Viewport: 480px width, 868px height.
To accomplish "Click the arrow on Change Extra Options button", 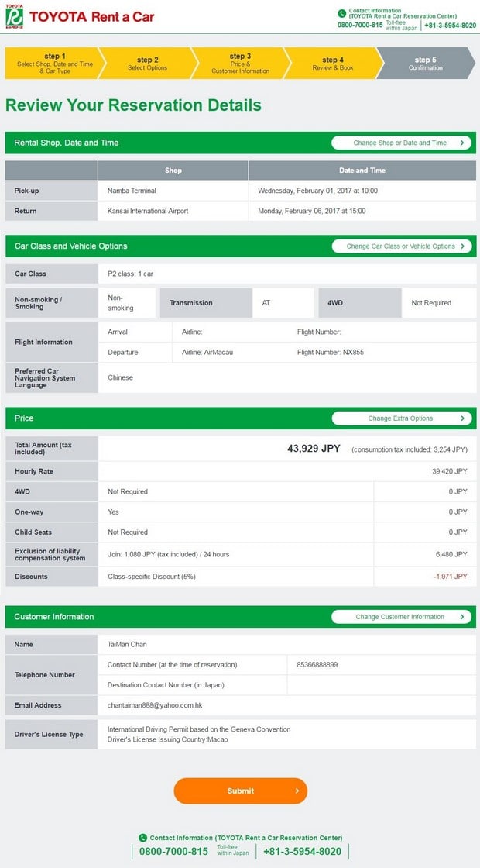I will click(x=461, y=418).
